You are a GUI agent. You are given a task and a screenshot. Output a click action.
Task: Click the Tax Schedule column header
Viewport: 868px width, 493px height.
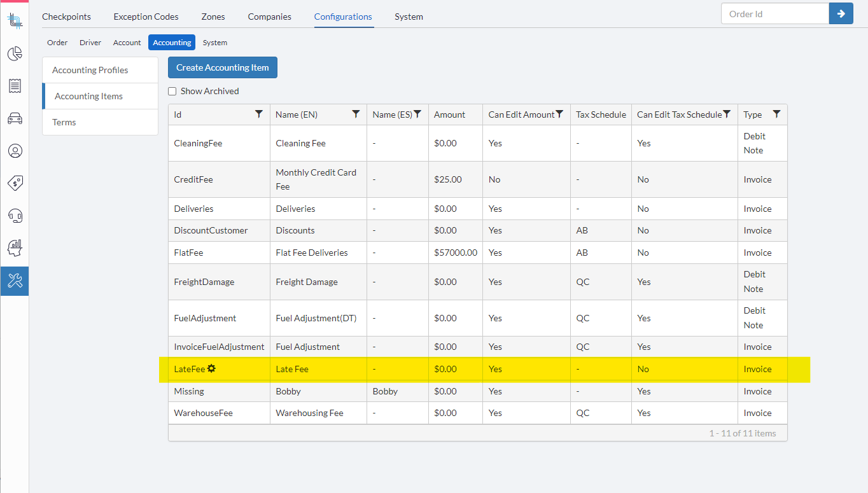(601, 115)
